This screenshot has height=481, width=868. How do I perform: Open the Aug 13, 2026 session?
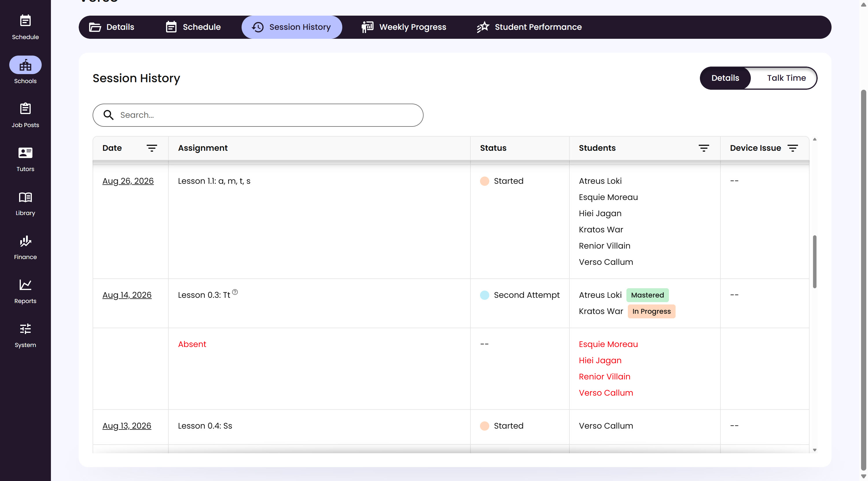127,426
